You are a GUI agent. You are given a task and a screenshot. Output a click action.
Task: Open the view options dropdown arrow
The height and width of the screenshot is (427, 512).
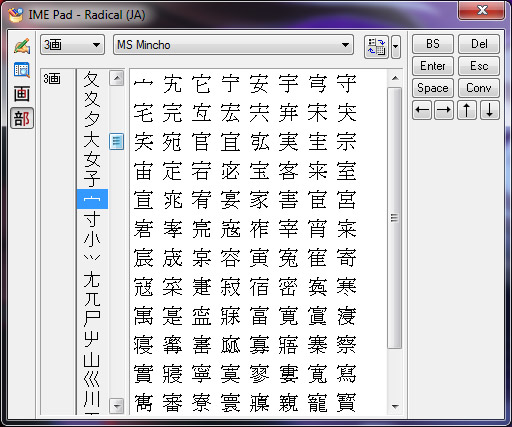tap(396, 46)
